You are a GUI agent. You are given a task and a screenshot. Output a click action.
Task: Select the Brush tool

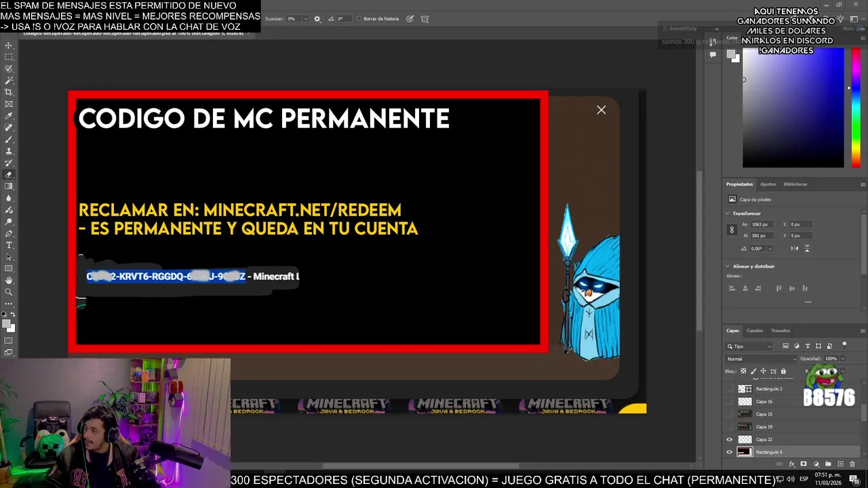(9, 139)
